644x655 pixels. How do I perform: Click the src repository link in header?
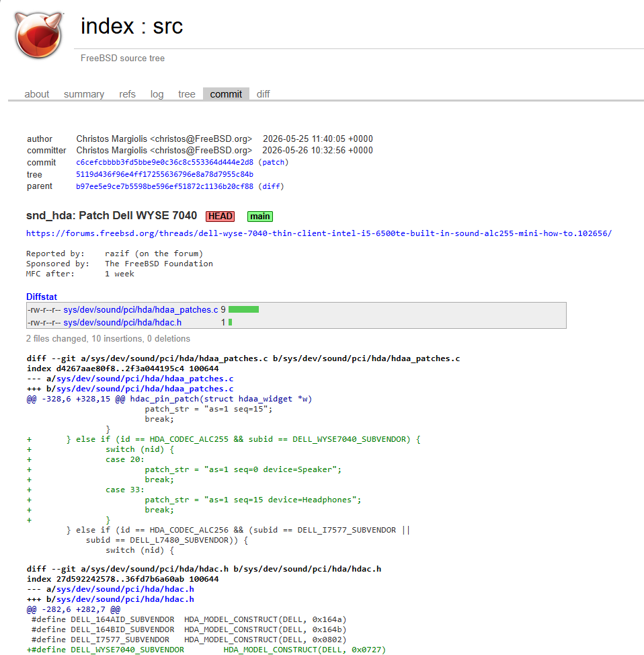point(168,26)
